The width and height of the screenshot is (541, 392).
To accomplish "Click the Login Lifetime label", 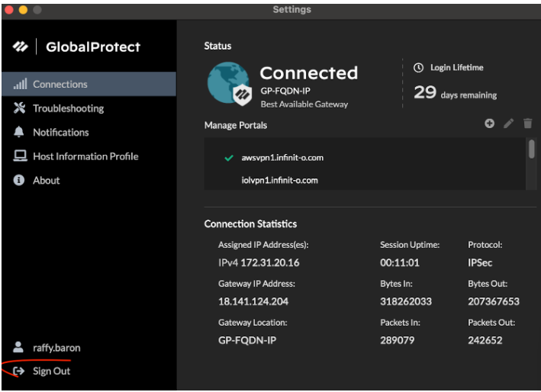I will point(457,68).
